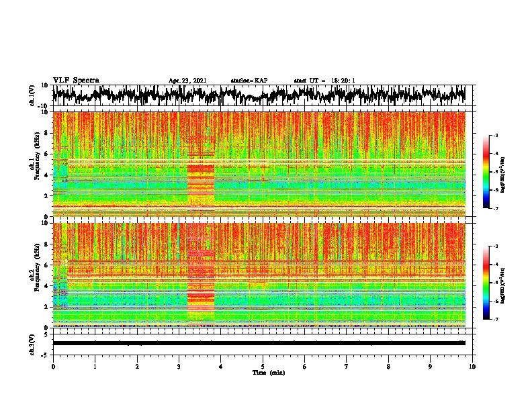Click time axis tick label "8"

click(388, 367)
